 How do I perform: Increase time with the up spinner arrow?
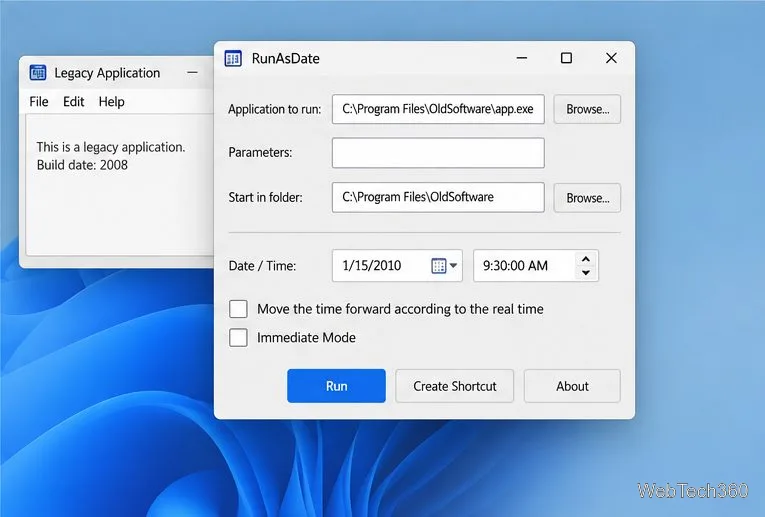(x=586, y=259)
